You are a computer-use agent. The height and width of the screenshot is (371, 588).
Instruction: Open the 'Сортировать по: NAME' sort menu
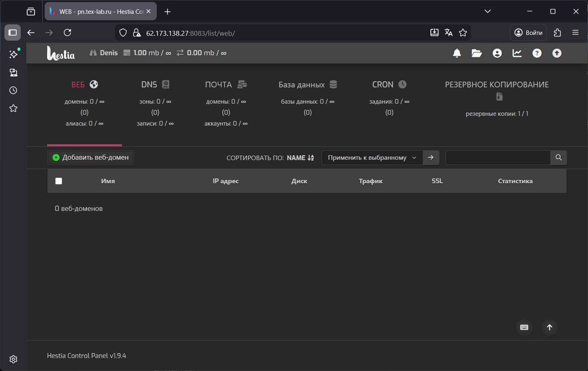tap(300, 158)
